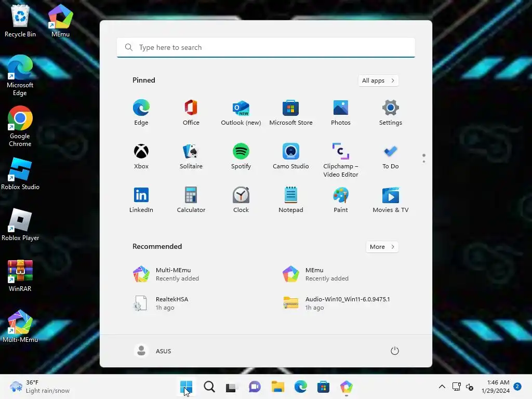Click the muted volume tray icon
Image resolution: width=532 pixels, height=399 pixels.
[x=470, y=387]
